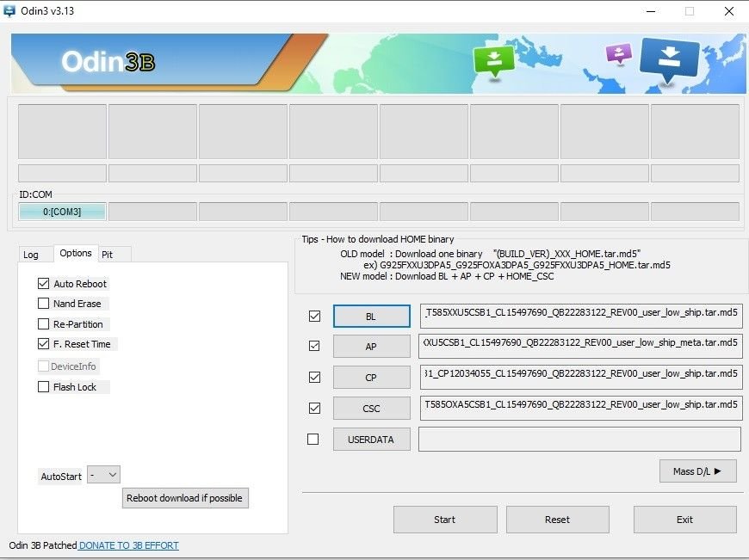Click the ID:COM label
749x560 pixels.
click(x=35, y=194)
